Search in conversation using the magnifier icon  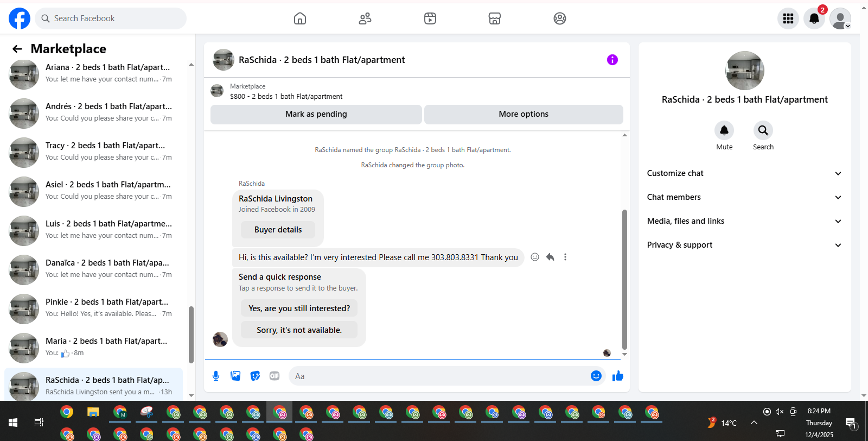click(x=763, y=130)
